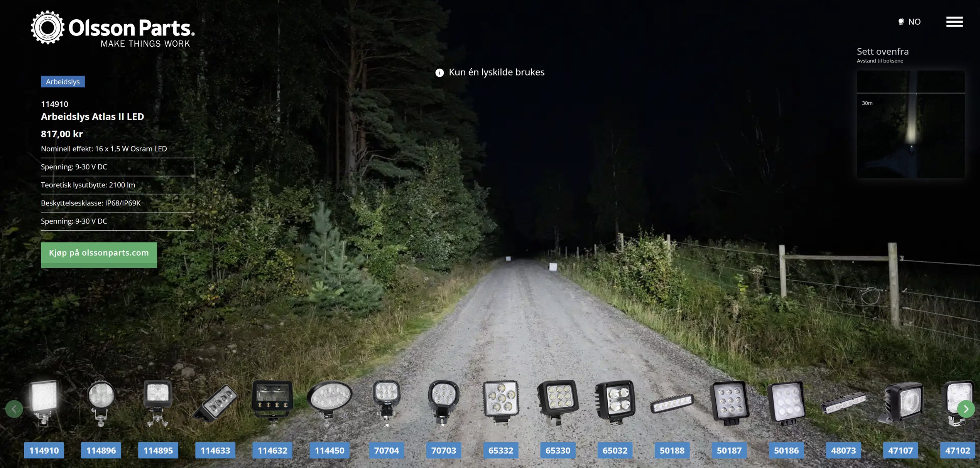Choose product label 70704

tap(386, 450)
